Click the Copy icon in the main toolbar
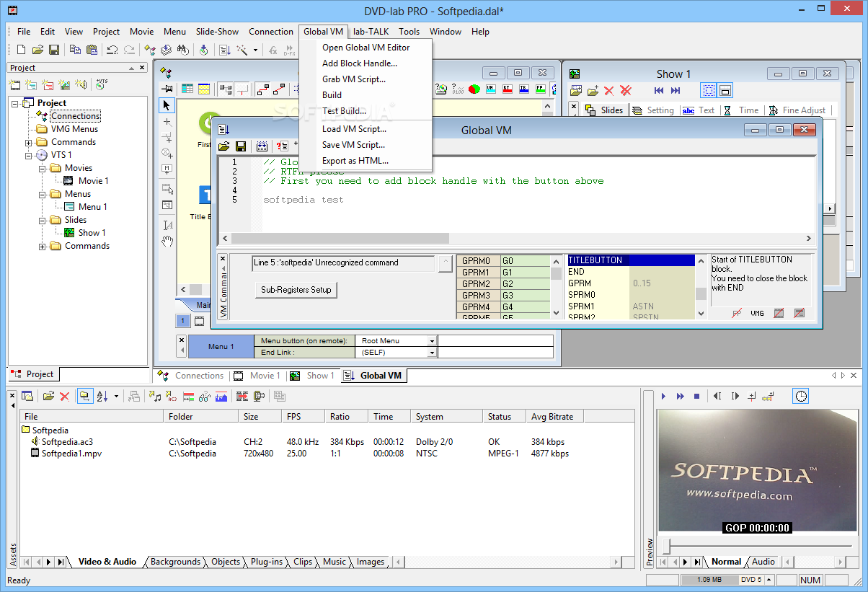The width and height of the screenshot is (868, 592). (x=75, y=50)
